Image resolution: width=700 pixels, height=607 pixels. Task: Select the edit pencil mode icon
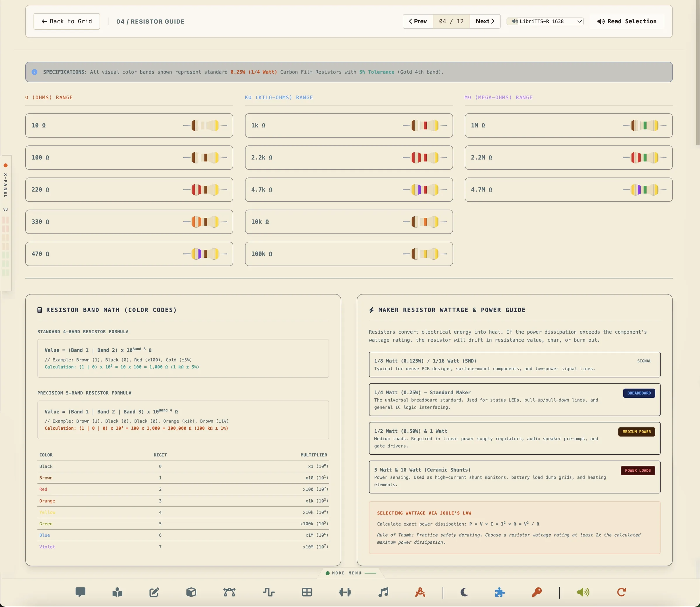point(154,592)
